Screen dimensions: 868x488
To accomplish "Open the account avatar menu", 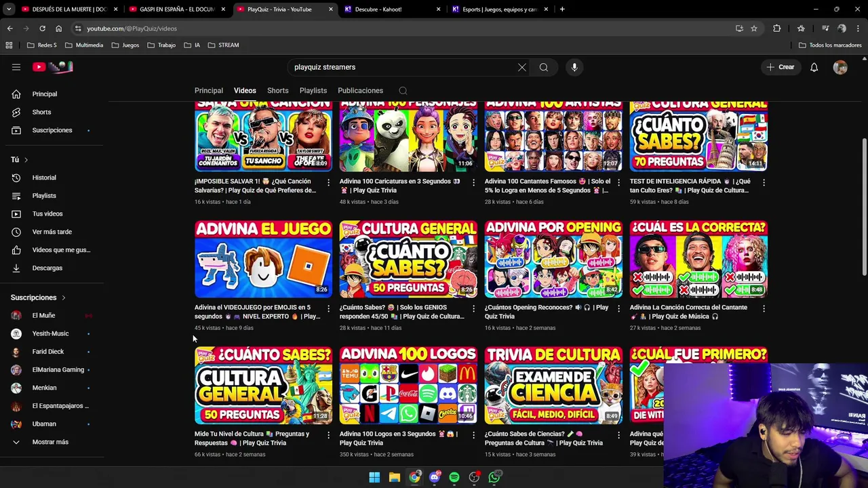I will [x=840, y=67].
